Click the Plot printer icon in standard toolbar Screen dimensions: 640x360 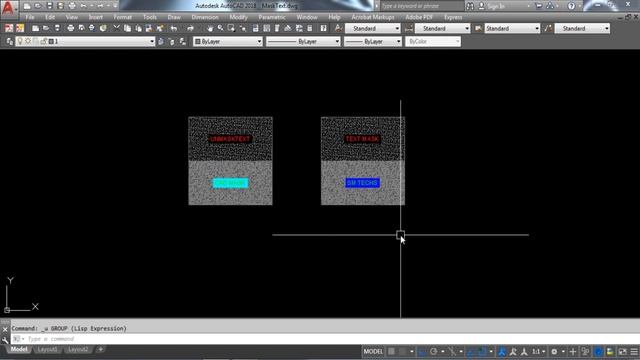point(71,28)
